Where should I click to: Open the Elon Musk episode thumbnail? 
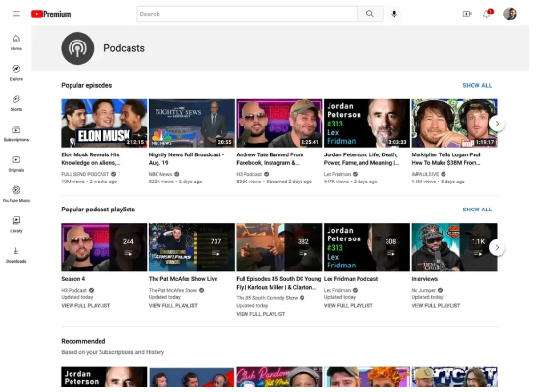[104, 124]
